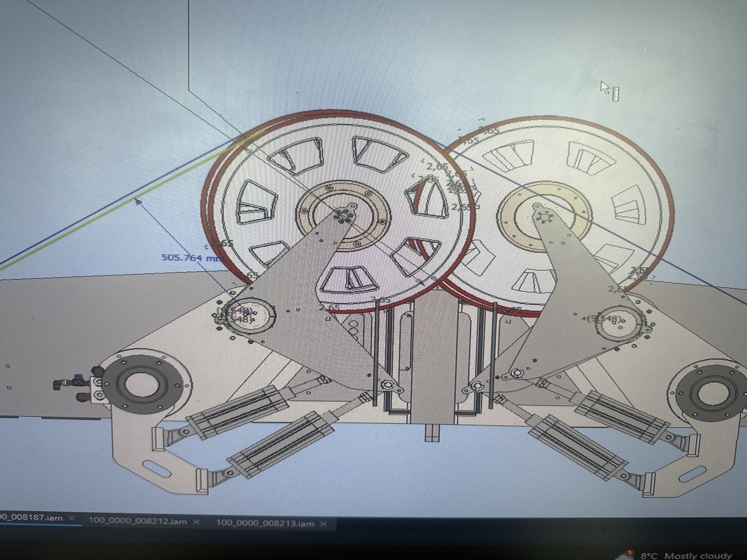Switch to the 100_0000_008212.iam document tab
Screen dimensions: 747x560
coord(138,521)
